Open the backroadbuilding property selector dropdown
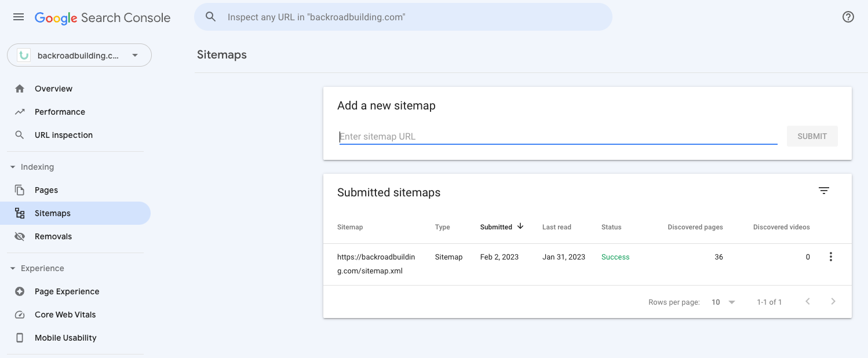 tap(79, 56)
